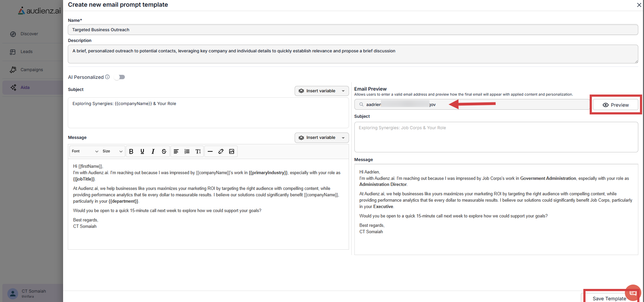Open the Size dropdown
This screenshot has height=302, width=644.
point(112,151)
